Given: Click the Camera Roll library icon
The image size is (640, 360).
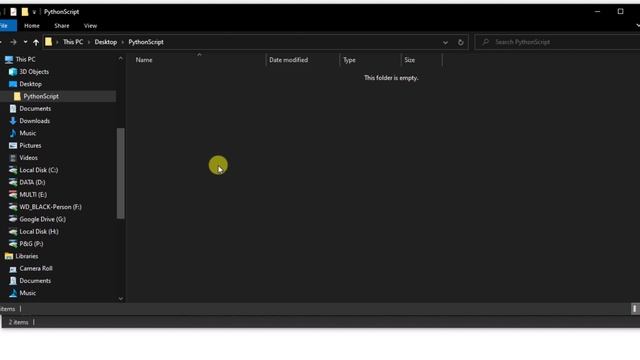Looking at the screenshot, I should [x=13, y=269].
